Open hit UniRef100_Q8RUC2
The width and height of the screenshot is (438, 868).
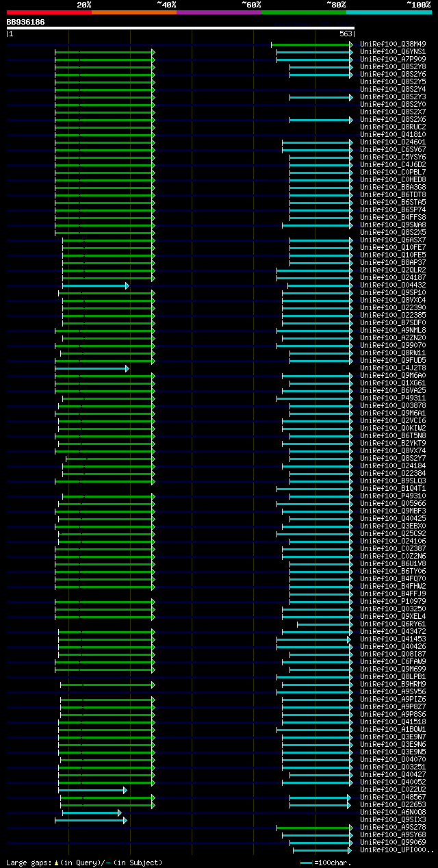click(x=394, y=127)
